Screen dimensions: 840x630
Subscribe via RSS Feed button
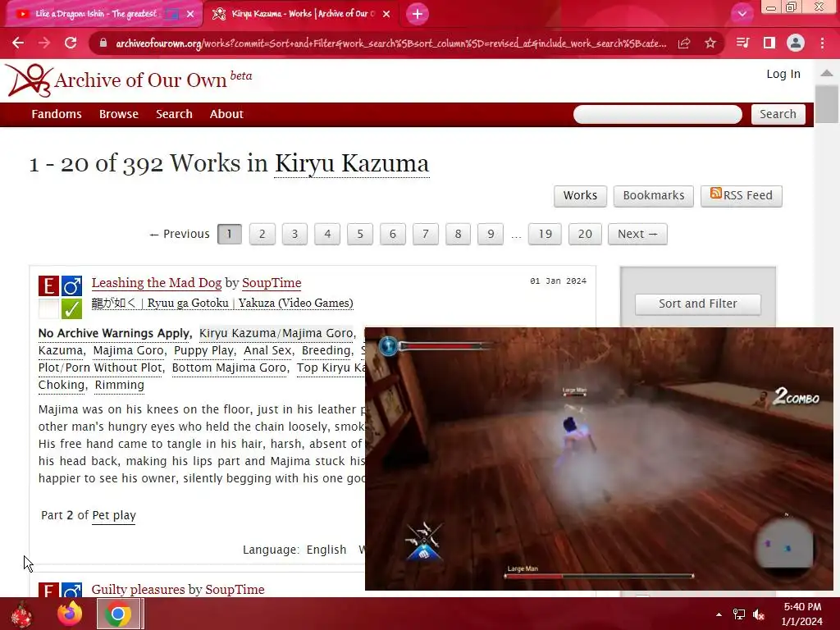[741, 195]
